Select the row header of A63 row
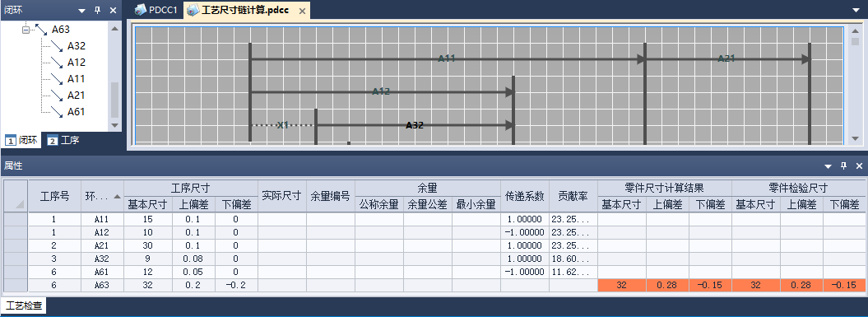 click(x=16, y=286)
